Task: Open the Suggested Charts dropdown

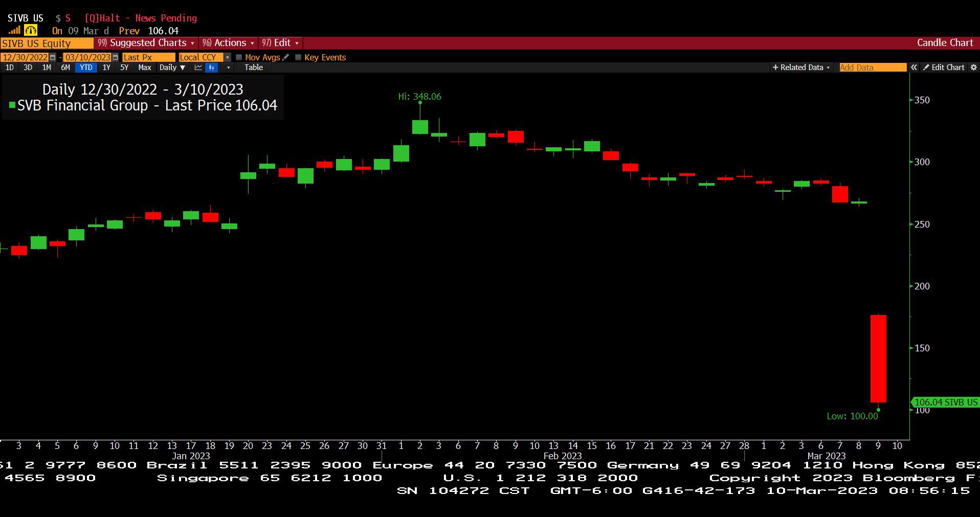Action: 146,43
